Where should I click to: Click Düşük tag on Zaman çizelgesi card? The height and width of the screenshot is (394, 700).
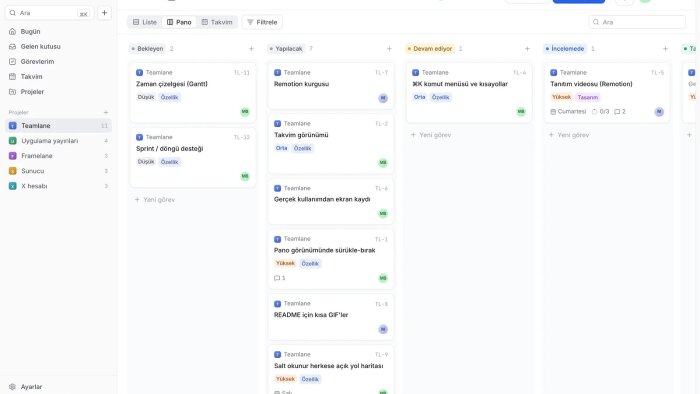coord(146,97)
